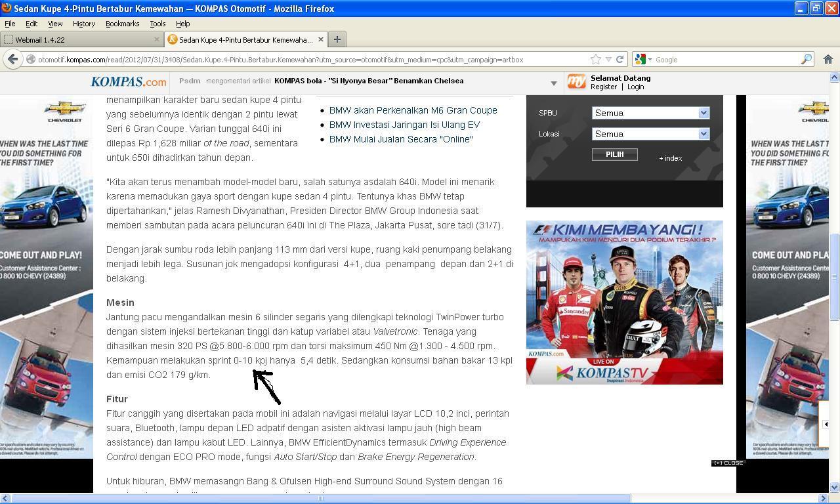Select the Sedan Kupe 4-Pintu tab
The height and width of the screenshot is (504, 840).
tap(245, 39)
